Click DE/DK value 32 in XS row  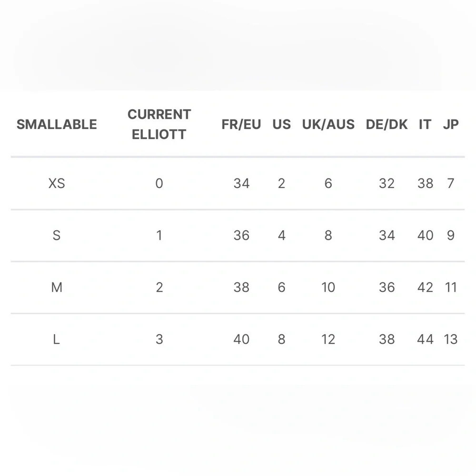[x=387, y=183]
